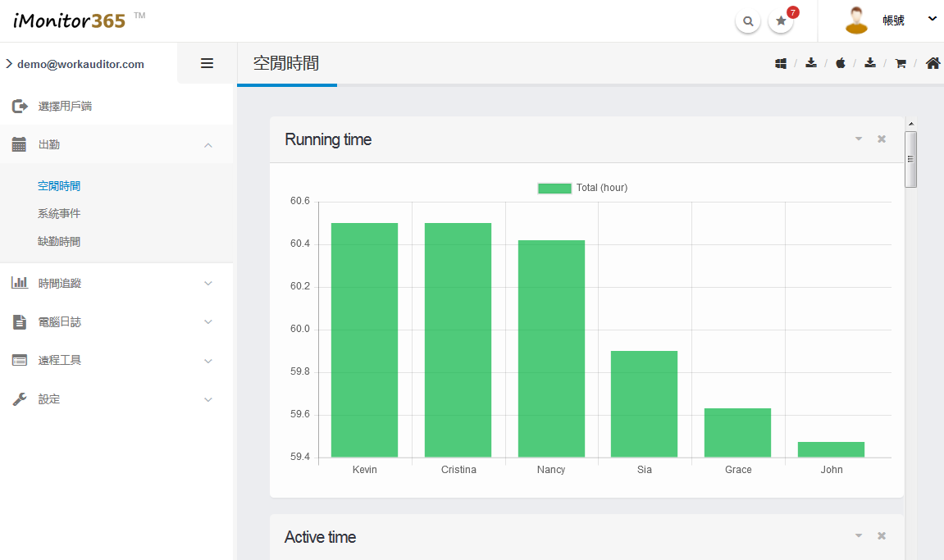Open starred notifications with badge 7
The width and height of the screenshot is (944, 560).
coord(781,21)
